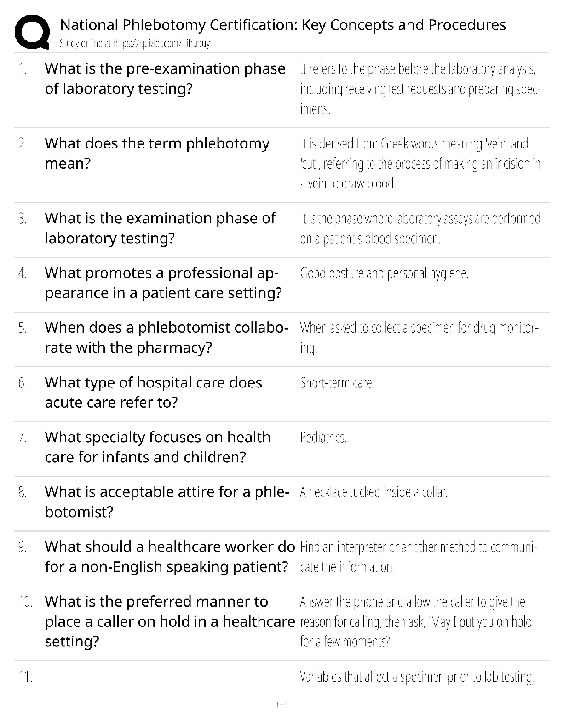Open the quizlet.com study link
The image size is (563, 728).
point(135,44)
